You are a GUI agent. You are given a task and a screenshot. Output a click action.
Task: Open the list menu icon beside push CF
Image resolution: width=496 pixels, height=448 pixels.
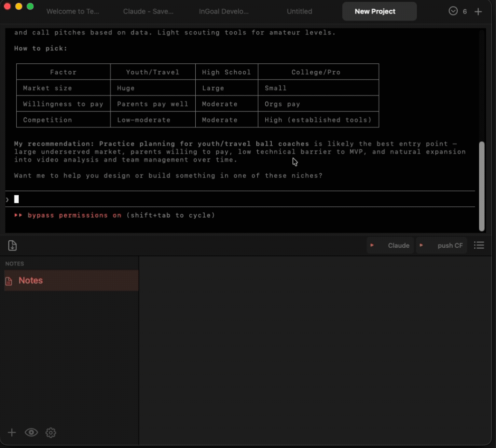(x=479, y=245)
